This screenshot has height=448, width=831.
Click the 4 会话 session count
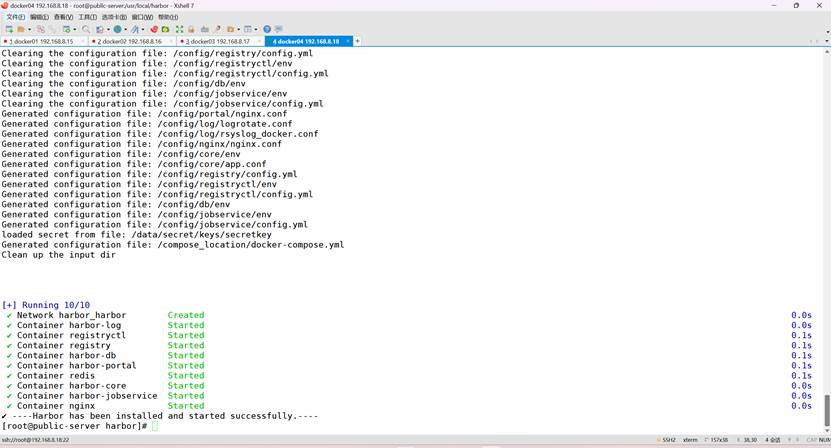pyautogui.click(x=773, y=440)
